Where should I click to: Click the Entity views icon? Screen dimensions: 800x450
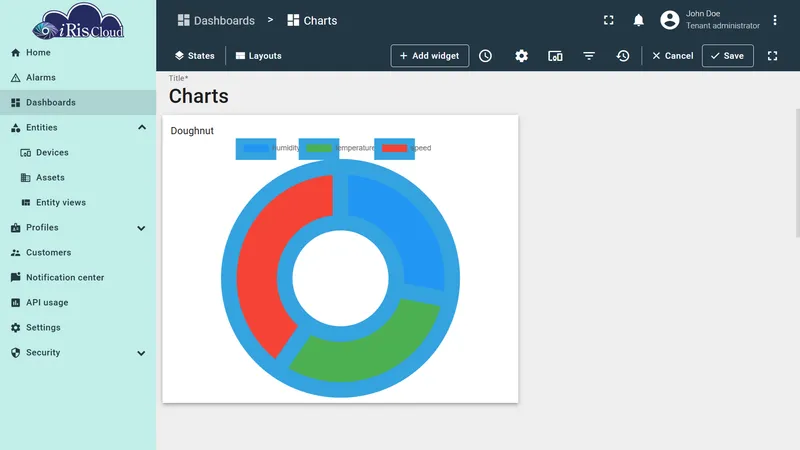point(26,203)
